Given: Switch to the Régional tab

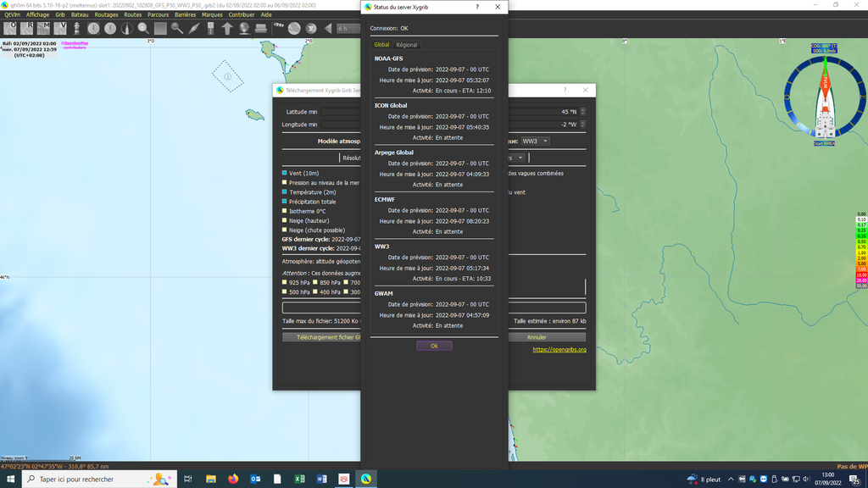Looking at the screenshot, I should (406, 45).
